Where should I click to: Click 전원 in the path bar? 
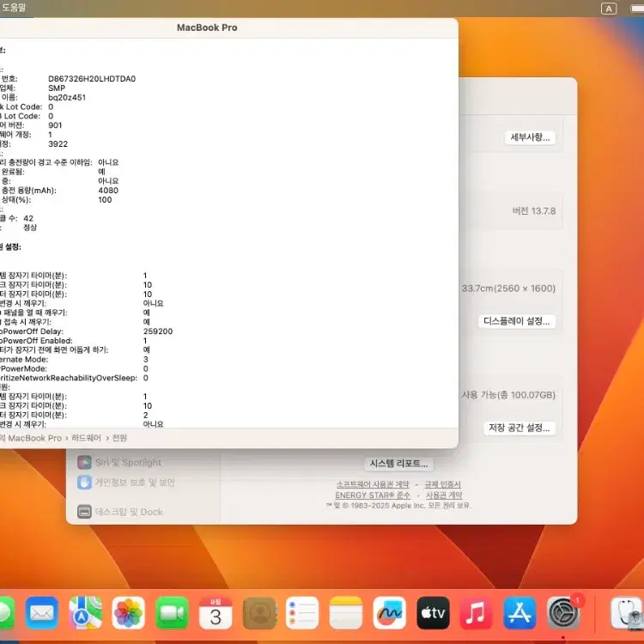(x=119, y=438)
